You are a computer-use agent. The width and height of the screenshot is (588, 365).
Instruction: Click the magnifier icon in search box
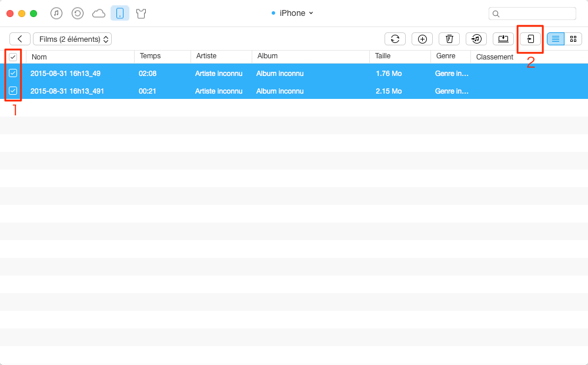point(496,14)
